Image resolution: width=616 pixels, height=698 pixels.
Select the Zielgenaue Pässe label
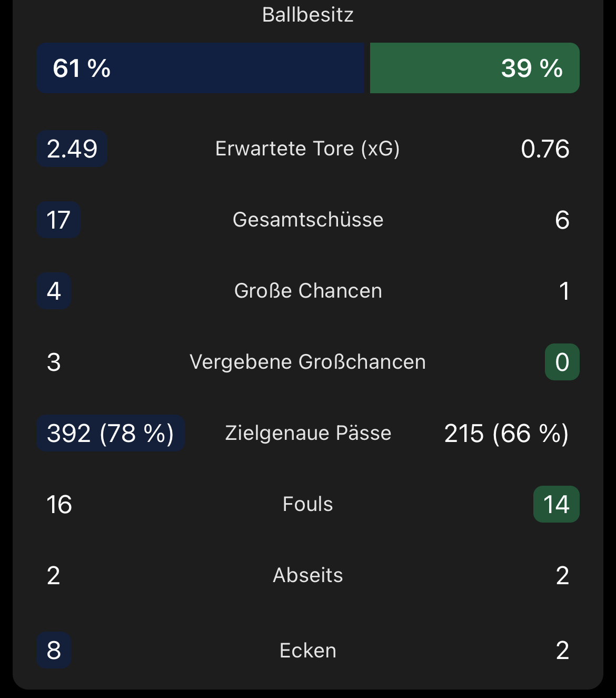pyautogui.click(x=308, y=433)
